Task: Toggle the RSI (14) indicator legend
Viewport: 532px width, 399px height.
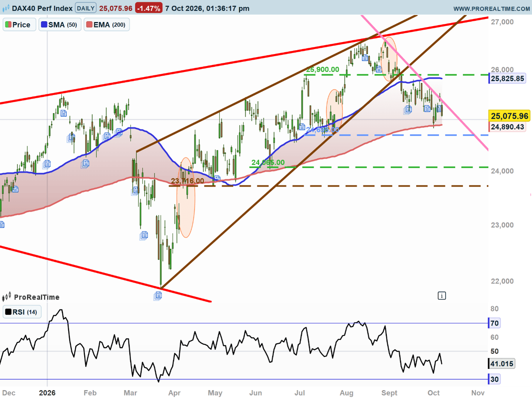Action: tap(22, 312)
